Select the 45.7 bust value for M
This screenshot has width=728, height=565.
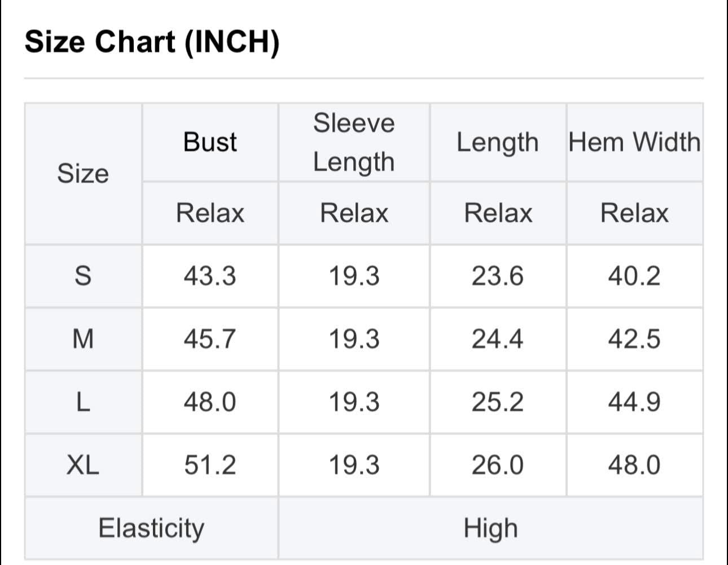(210, 339)
